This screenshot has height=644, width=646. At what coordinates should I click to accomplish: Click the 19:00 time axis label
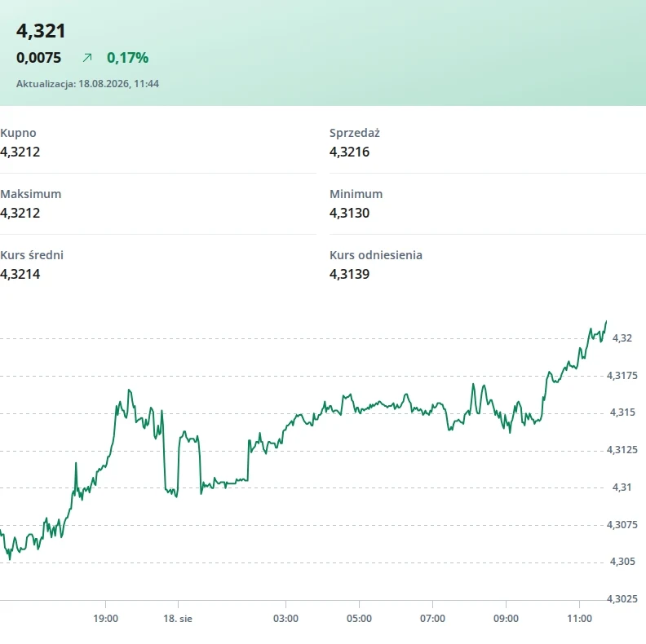click(x=105, y=619)
